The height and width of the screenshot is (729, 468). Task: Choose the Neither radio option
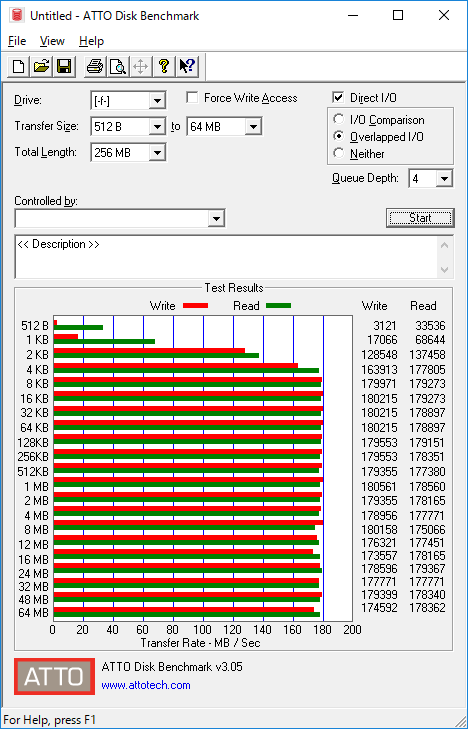click(x=339, y=153)
